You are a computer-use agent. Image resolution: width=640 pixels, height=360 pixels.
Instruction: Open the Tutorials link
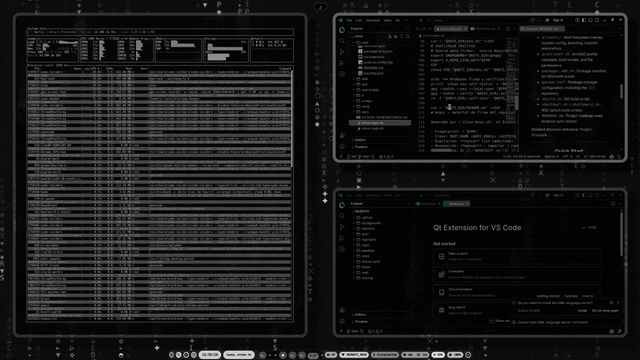pyautogui.click(x=571, y=296)
